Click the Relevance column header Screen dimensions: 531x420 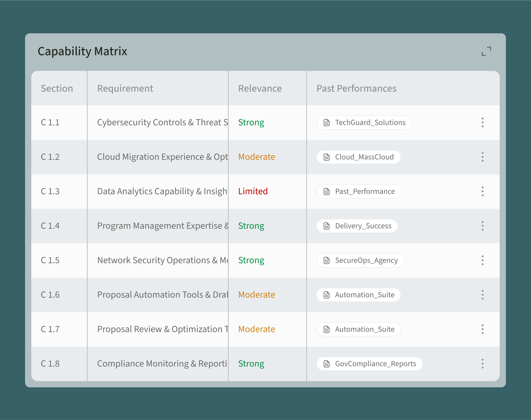point(260,88)
